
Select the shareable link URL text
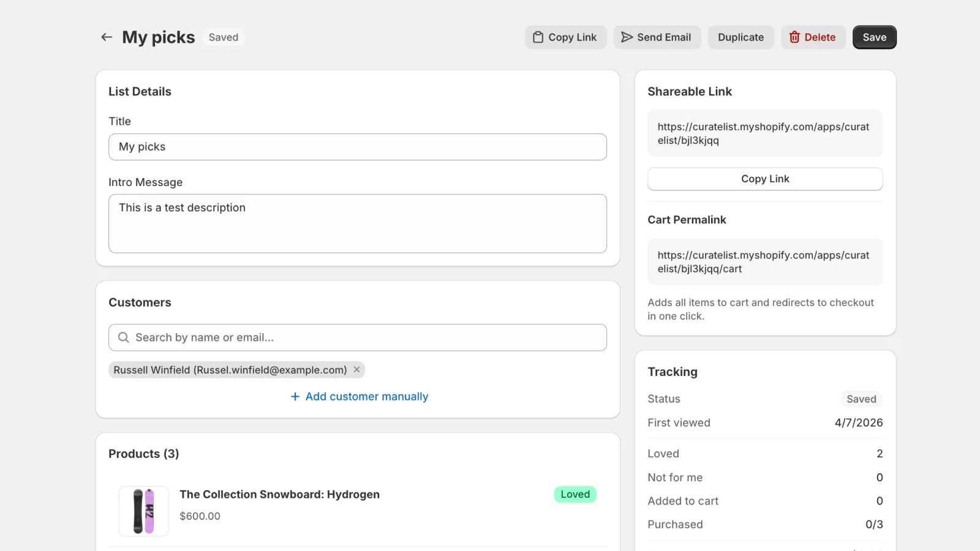point(763,133)
